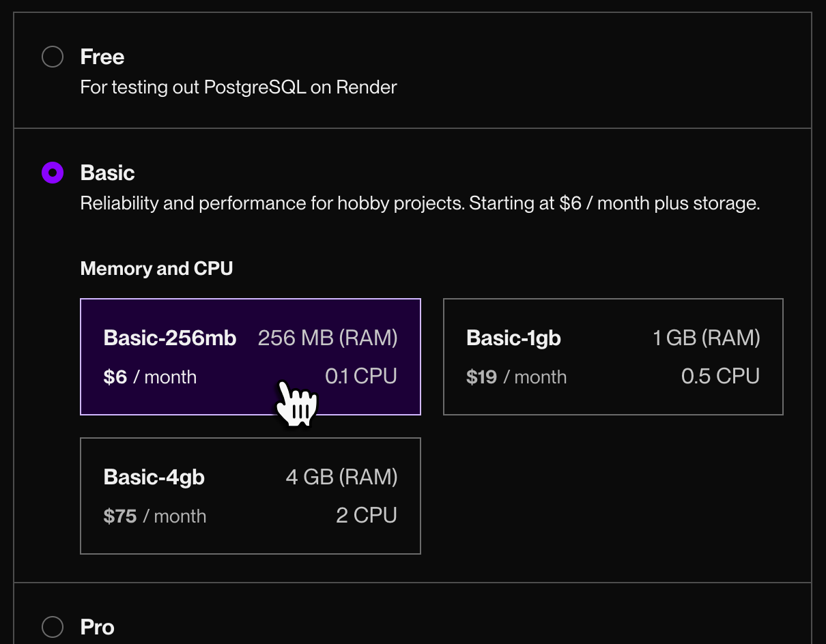Click the "Free" plan title
The image size is (826, 644).
(x=102, y=57)
